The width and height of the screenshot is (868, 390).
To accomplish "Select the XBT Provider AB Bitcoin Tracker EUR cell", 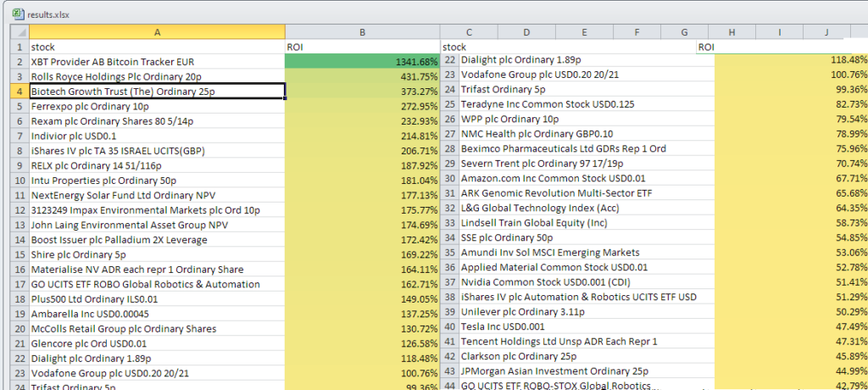I will [x=157, y=62].
